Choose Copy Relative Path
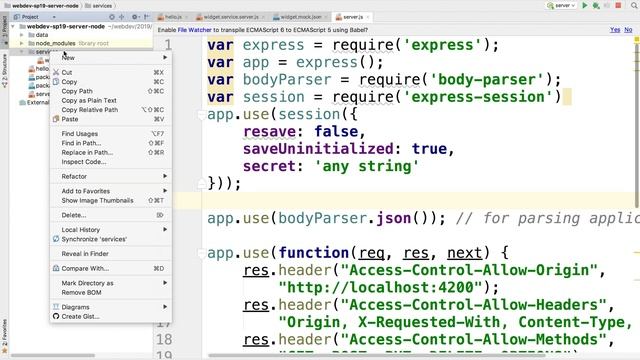 coord(110,110)
